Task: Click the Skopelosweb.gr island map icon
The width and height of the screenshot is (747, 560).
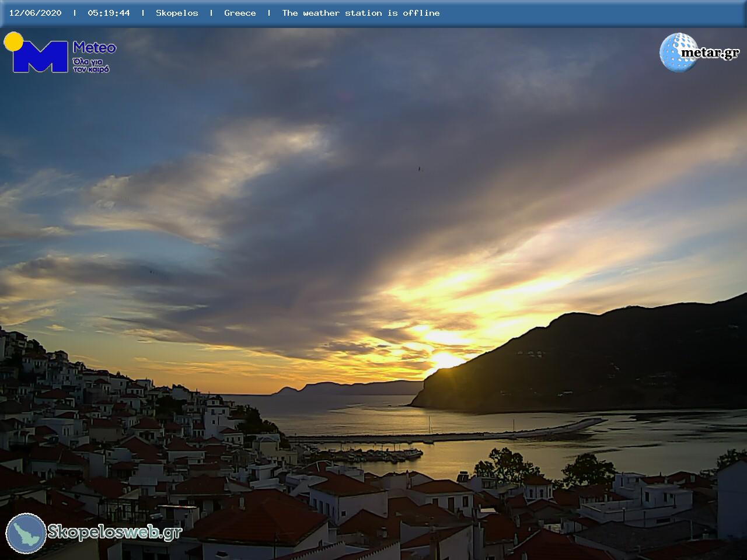Action: point(26,533)
